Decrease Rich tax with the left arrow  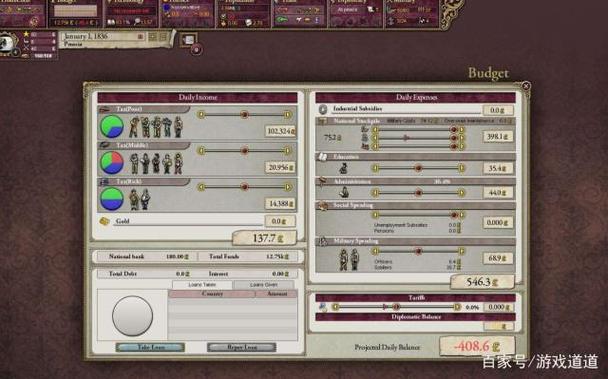201,187
